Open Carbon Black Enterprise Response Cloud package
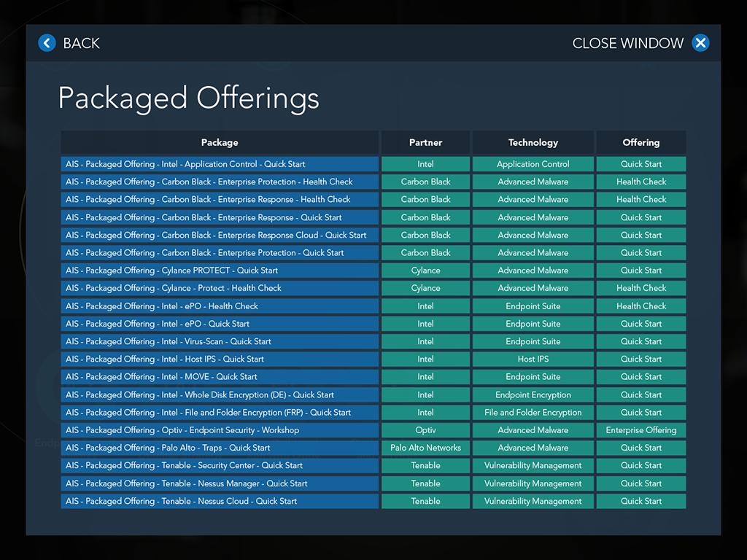The image size is (747, 560). tap(220, 235)
